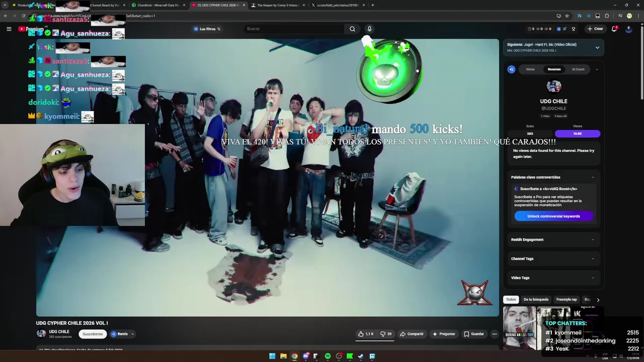Open more actions three-dot button under video

click(494, 334)
